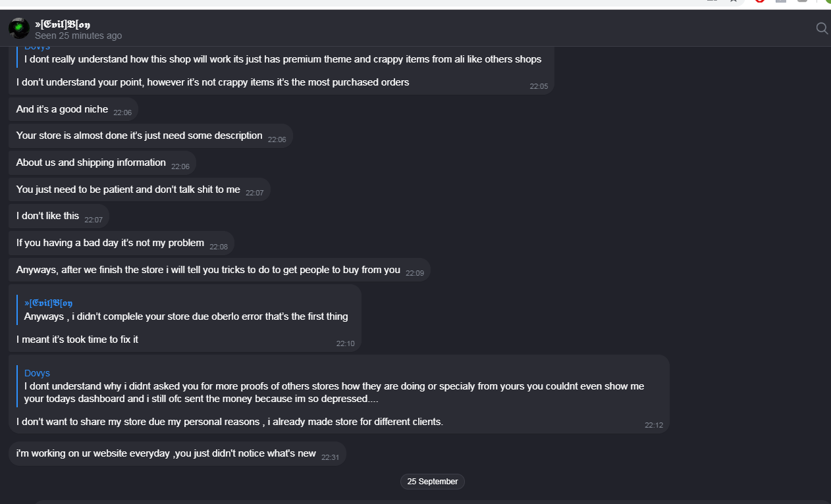Open the quoted Dovys "more proofs" message

point(334,392)
